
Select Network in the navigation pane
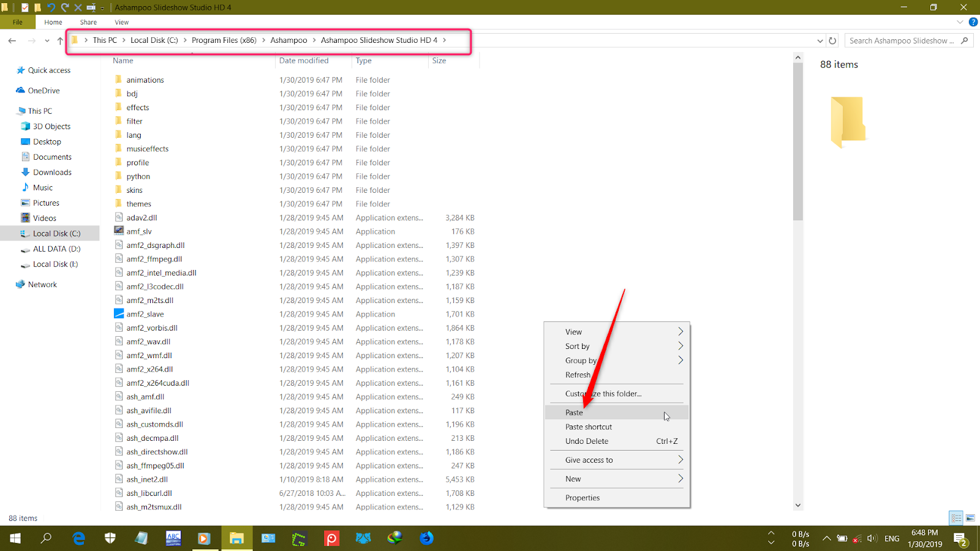pos(42,285)
